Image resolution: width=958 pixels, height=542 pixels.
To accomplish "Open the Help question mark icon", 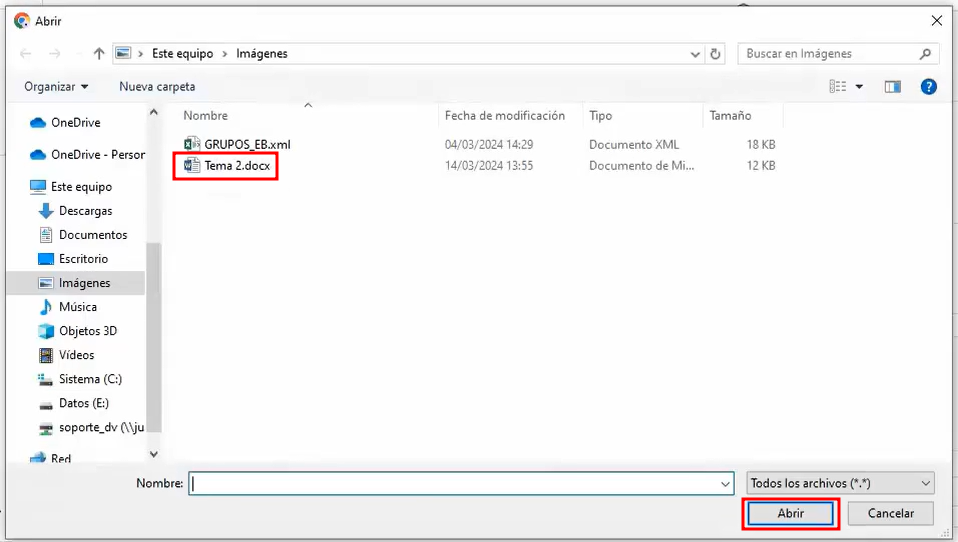I will point(928,87).
